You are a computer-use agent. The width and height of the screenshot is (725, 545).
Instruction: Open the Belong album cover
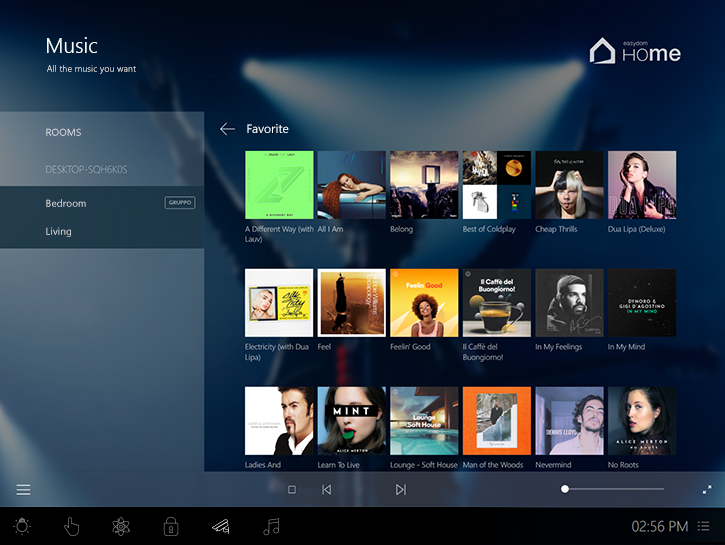(424, 185)
